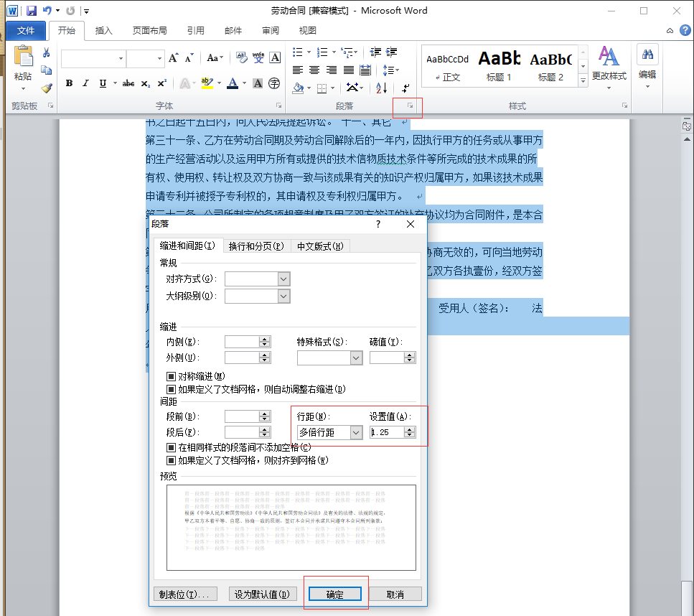Click the 磅值 input field

pos(388,358)
